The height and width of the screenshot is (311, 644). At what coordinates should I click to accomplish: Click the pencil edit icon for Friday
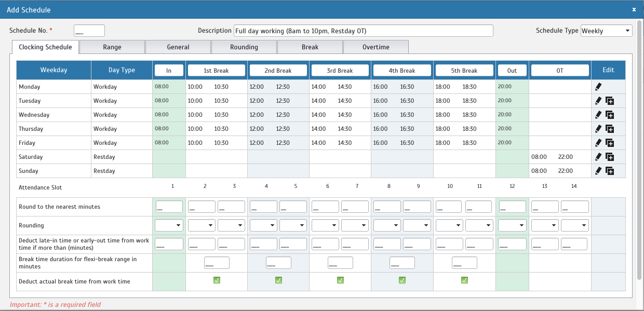[598, 143]
